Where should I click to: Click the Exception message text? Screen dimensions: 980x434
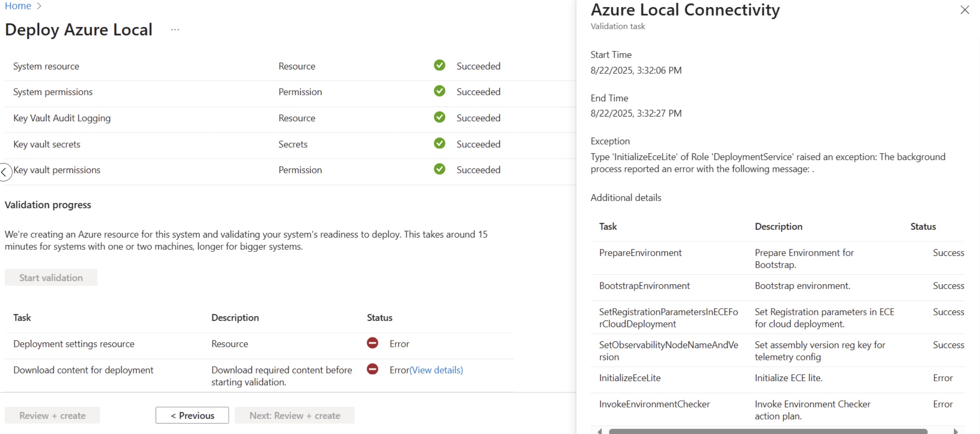pos(768,163)
